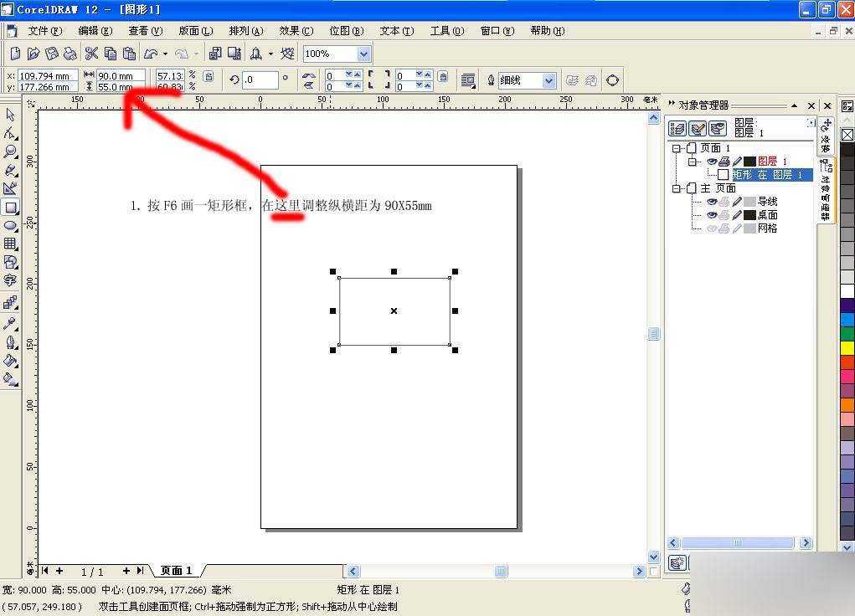The height and width of the screenshot is (616, 855).
Task: Select the Eyedropper tool
Action: (x=10, y=324)
